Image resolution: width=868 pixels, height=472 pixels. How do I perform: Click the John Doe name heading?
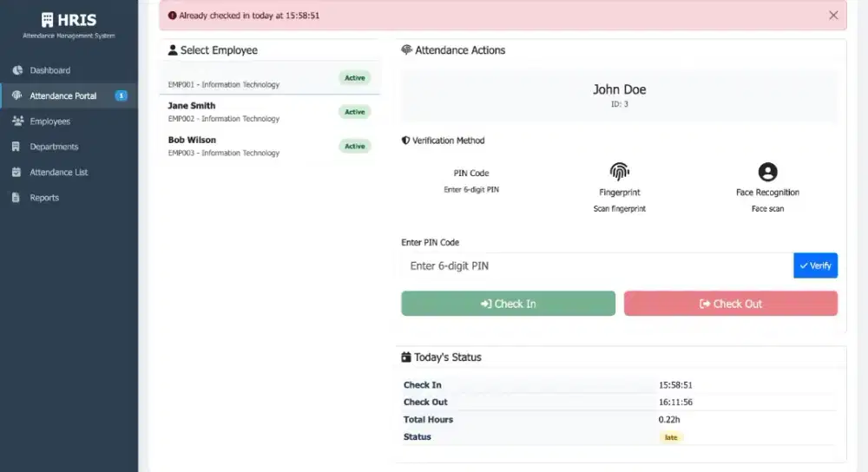tap(620, 89)
